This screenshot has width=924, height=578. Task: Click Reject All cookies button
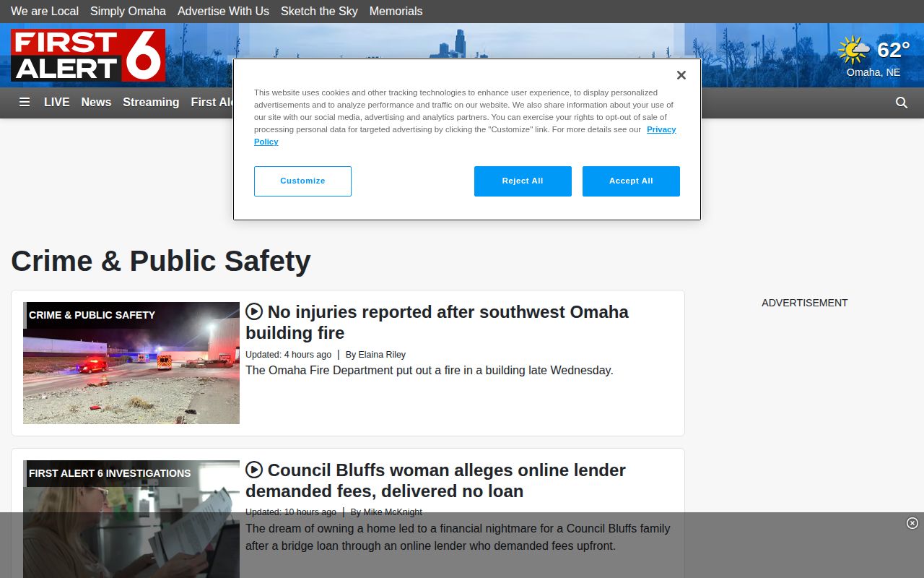(523, 181)
